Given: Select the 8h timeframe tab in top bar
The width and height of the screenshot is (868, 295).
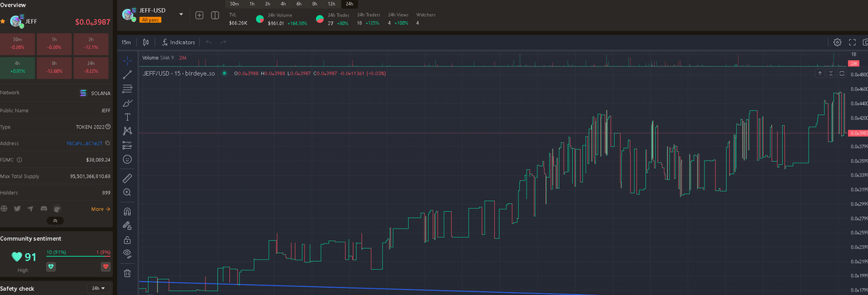Looking at the screenshot, I should pyautogui.click(x=315, y=4).
